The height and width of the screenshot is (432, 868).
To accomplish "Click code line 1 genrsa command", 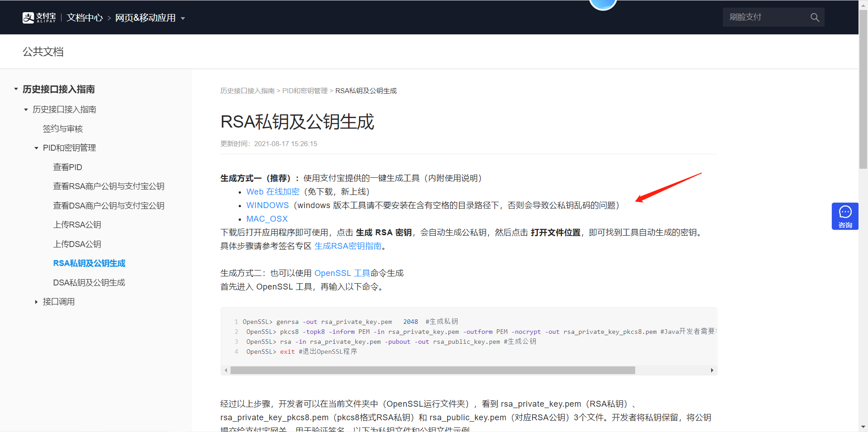I will click(x=350, y=322).
